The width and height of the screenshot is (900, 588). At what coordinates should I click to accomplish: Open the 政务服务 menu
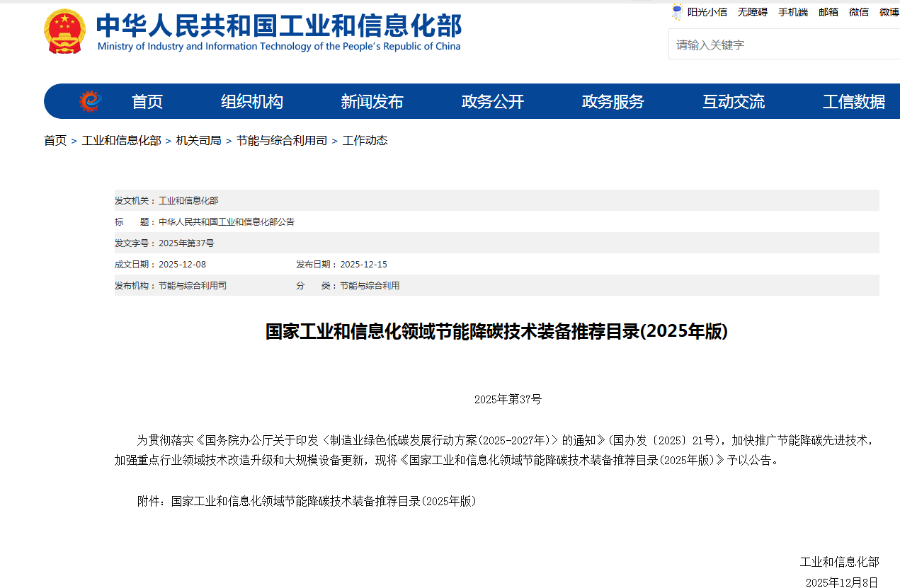click(613, 100)
